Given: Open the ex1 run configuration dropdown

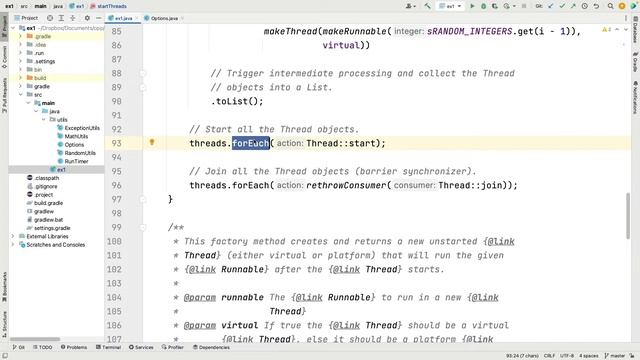Looking at the screenshot, I should 451,6.
